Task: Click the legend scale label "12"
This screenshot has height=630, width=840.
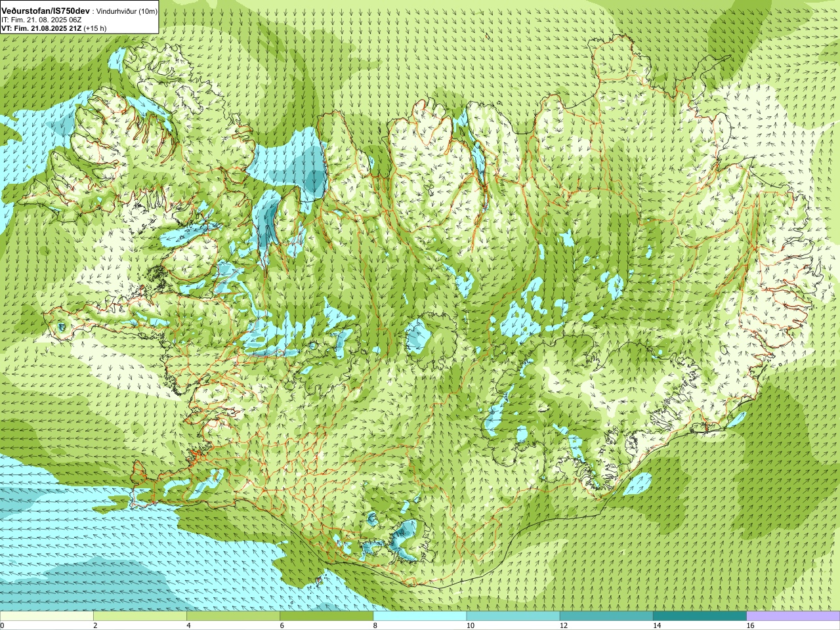Action: pyautogui.click(x=563, y=625)
